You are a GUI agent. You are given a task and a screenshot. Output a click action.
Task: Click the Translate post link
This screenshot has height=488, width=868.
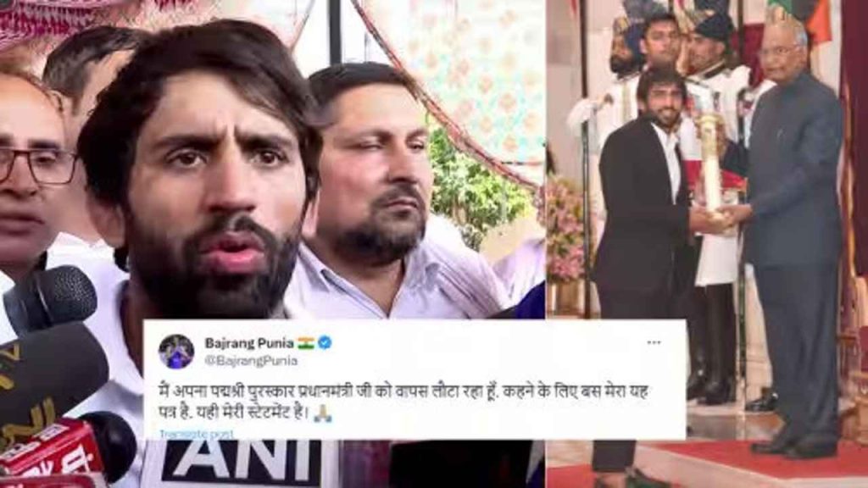[x=196, y=435]
